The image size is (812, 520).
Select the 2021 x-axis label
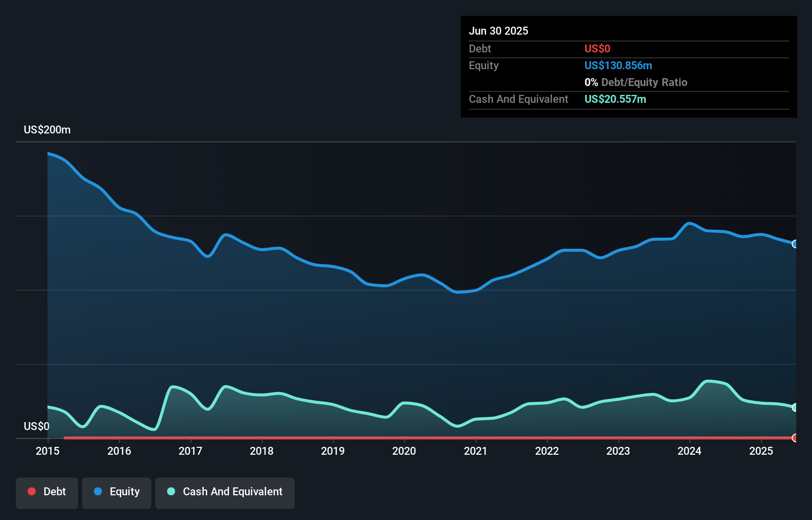pos(475,451)
